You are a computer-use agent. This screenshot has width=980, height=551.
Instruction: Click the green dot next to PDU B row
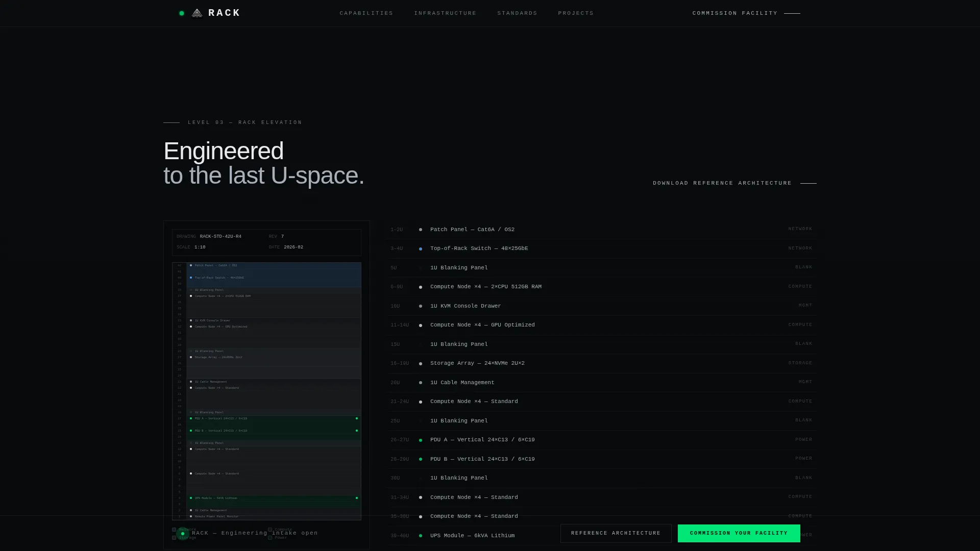click(421, 459)
